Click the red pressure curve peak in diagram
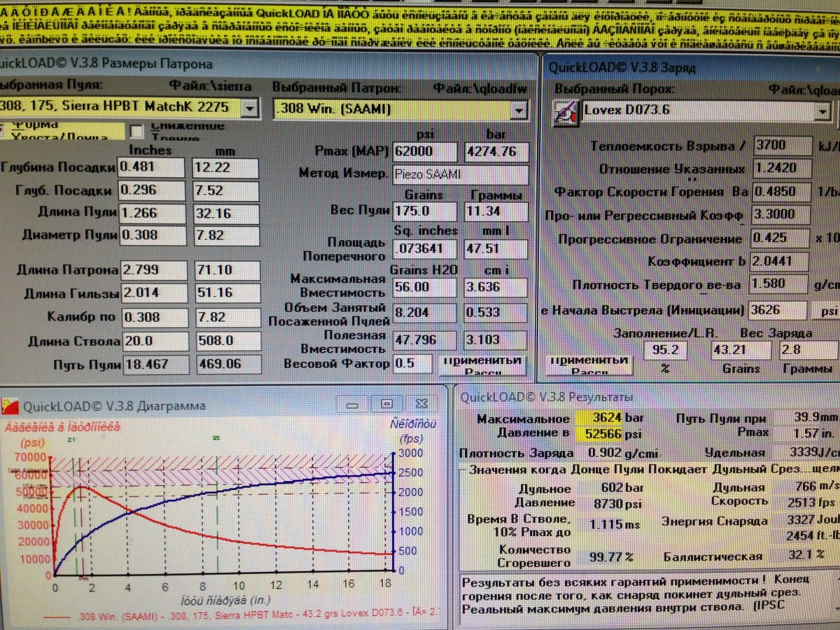This screenshot has height=630, width=840. (81, 486)
